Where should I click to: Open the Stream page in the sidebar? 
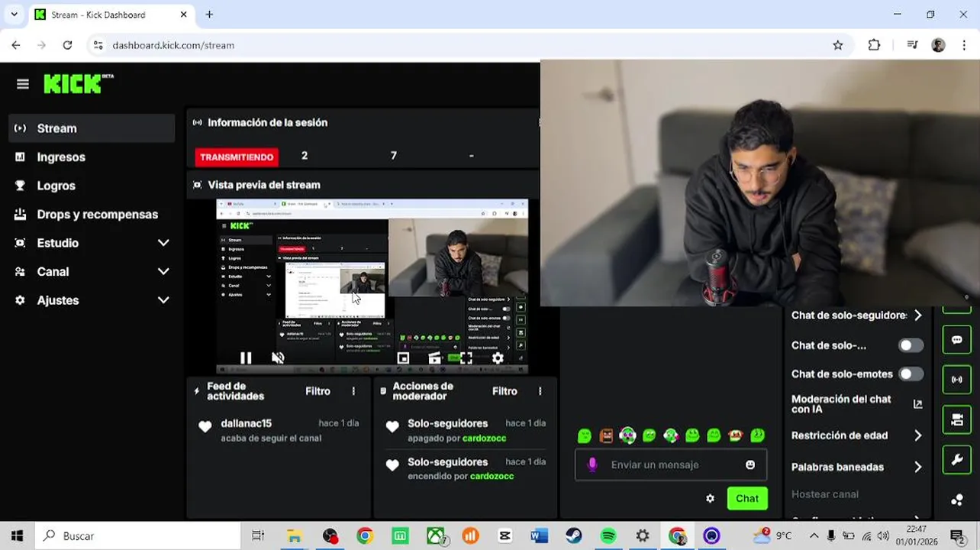(92, 128)
